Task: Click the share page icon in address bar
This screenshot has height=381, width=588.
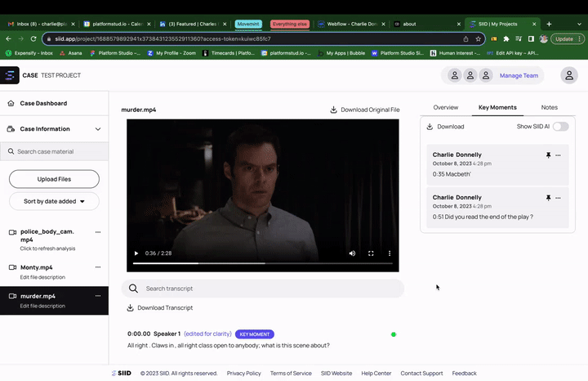Action: tap(465, 38)
